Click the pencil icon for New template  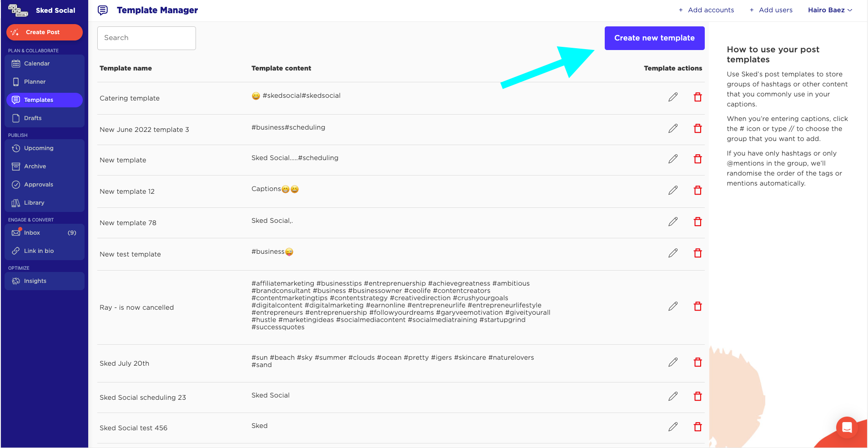pos(673,159)
